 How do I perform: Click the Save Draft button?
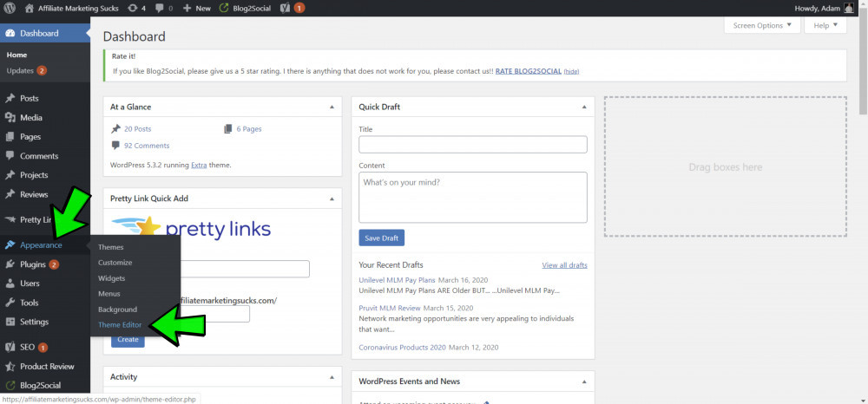pos(381,238)
